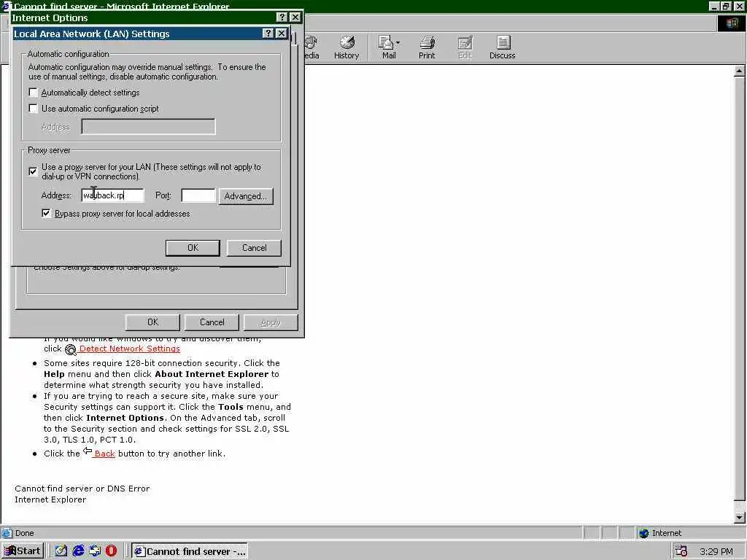This screenshot has width=747, height=560.
Task: Close the LAN Settings dialog with X
Action: pyautogui.click(x=282, y=34)
